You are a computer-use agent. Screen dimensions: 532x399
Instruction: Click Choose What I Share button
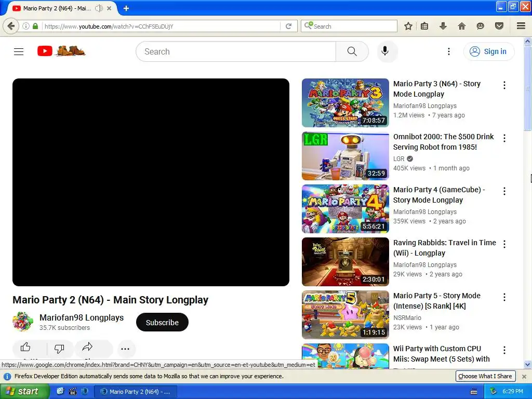[x=485, y=376]
